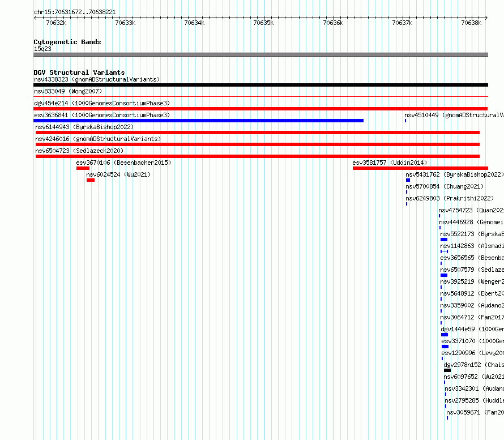This screenshot has width=504, height=440.
Task: Click the nsv3342301 variant label
Action: point(475,388)
